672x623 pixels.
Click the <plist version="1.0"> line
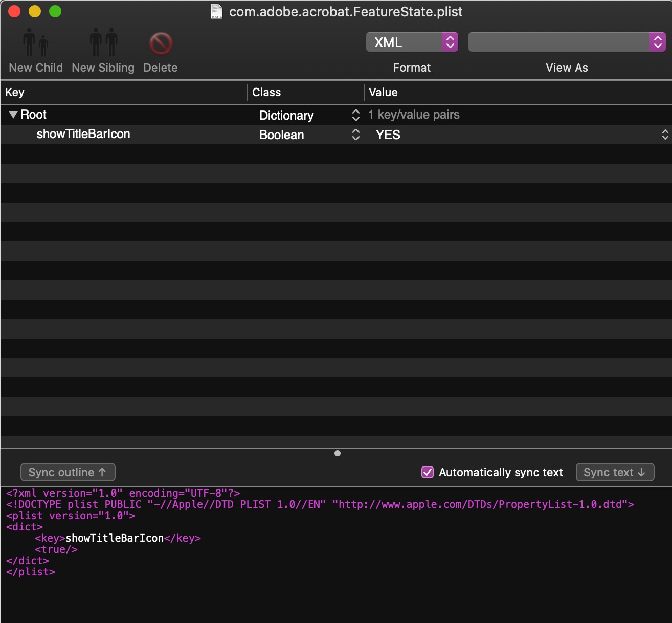pos(71,516)
